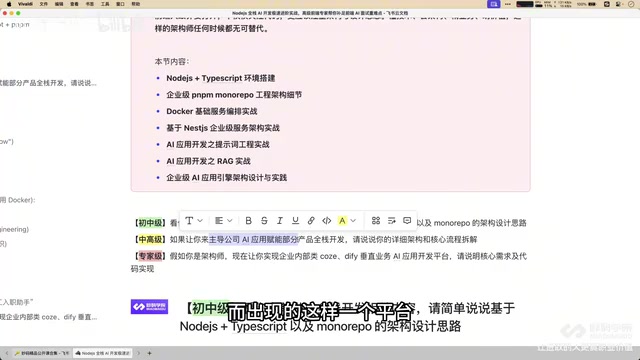Click the 基于 Nestjs 企业级服务架构实战 bullet
This screenshot has height=360, width=640.
point(223,128)
